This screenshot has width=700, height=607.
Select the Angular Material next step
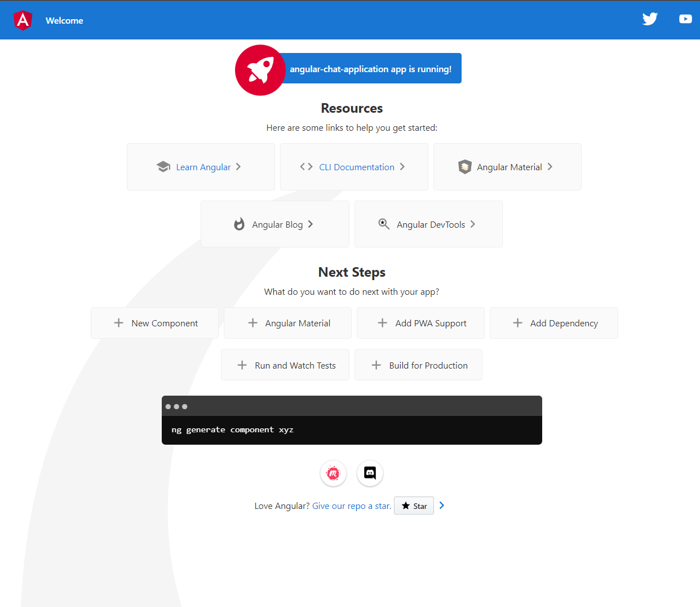pos(287,323)
